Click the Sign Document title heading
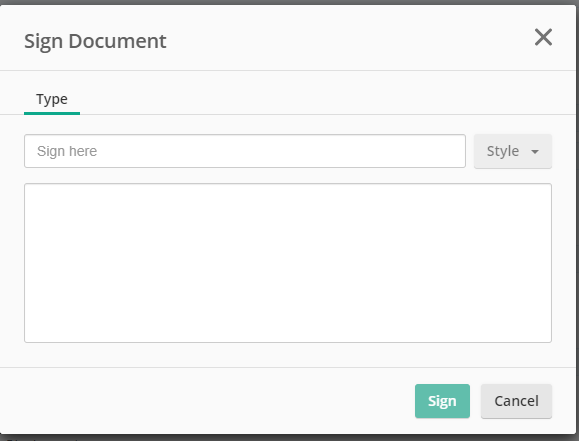The width and height of the screenshot is (579, 441). coord(95,41)
